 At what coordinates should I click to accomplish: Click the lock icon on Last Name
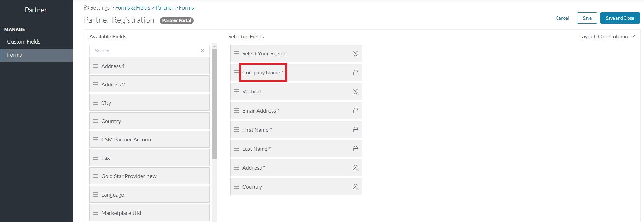coord(355,149)
